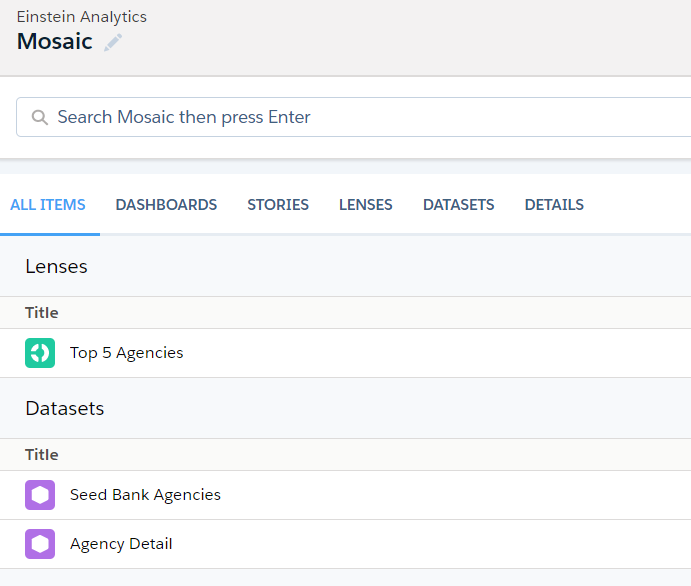The width and height of the screenshot is (691, 586).
Task: View the Details tab
Action: pyautogui.click(x=554, y=205)
